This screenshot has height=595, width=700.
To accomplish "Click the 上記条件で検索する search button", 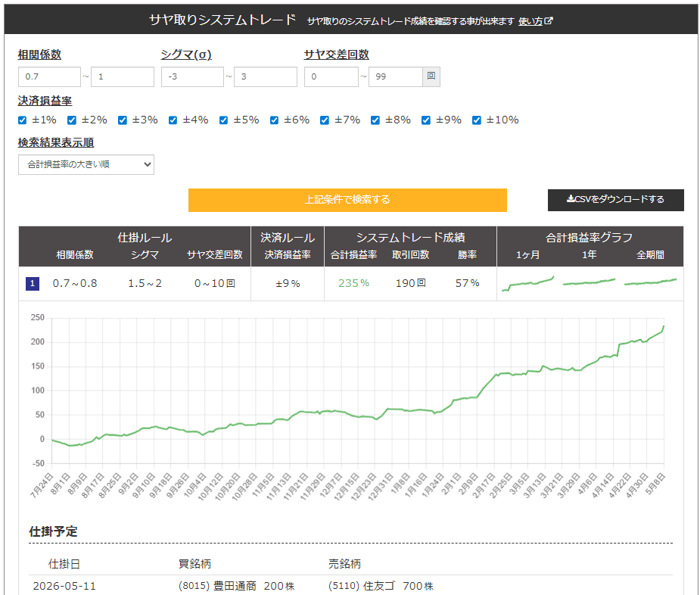I will click(347, 200).
